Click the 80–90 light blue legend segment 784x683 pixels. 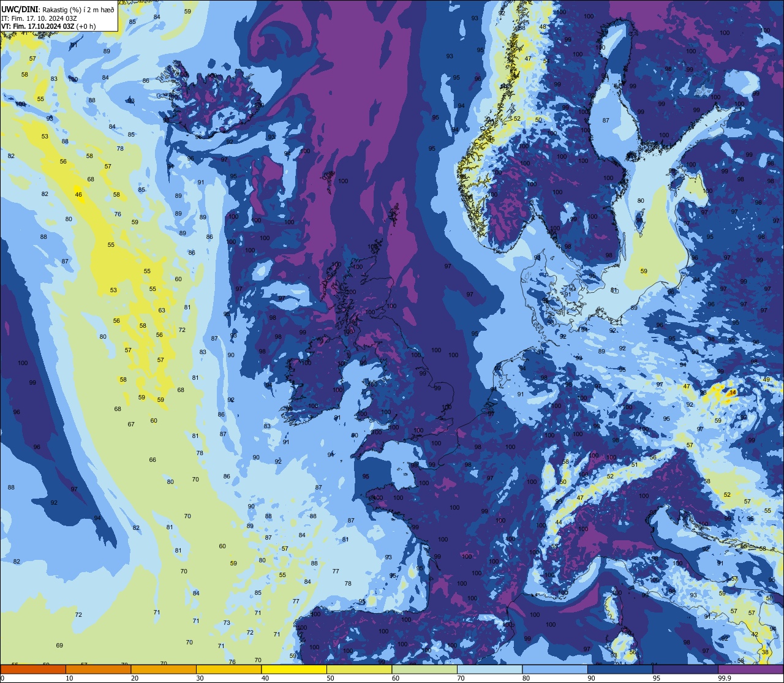pos(555,670)
